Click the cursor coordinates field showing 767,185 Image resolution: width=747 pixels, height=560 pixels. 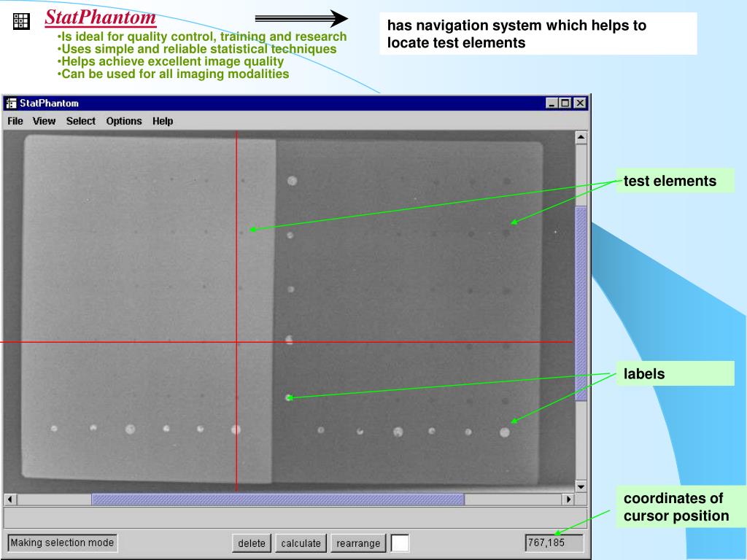coord(554,542)
